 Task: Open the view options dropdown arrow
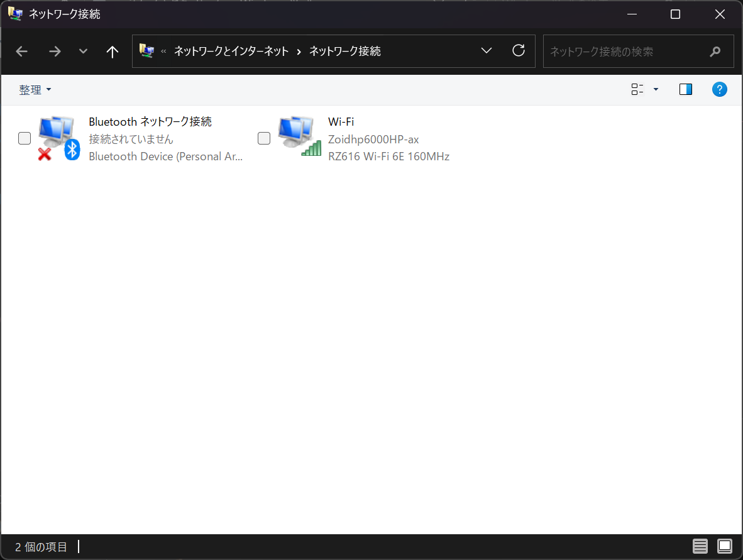point(656,89)
